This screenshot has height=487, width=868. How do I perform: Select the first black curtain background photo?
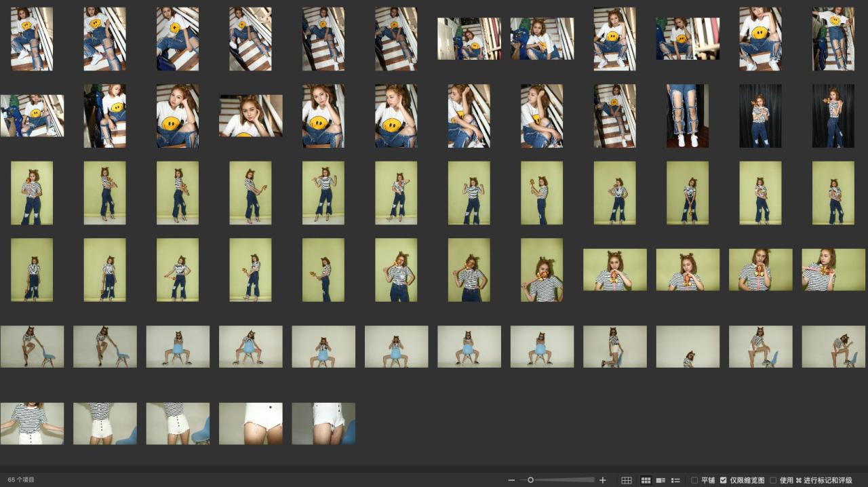tap(760, 116)
